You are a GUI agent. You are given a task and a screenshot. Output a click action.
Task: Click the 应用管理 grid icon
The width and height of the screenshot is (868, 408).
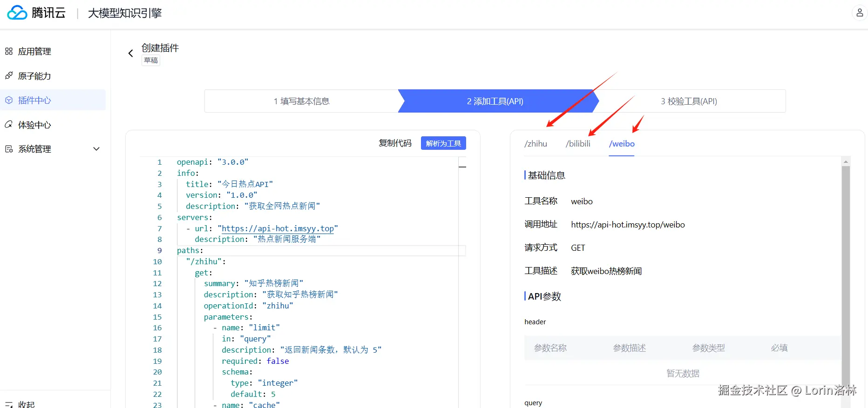click(x=9, y=51)
